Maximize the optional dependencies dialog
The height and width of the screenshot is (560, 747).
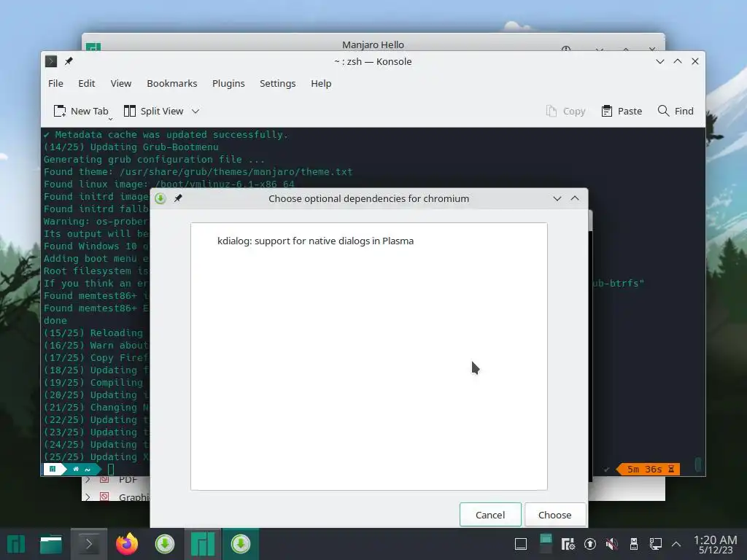click(575, 198)
